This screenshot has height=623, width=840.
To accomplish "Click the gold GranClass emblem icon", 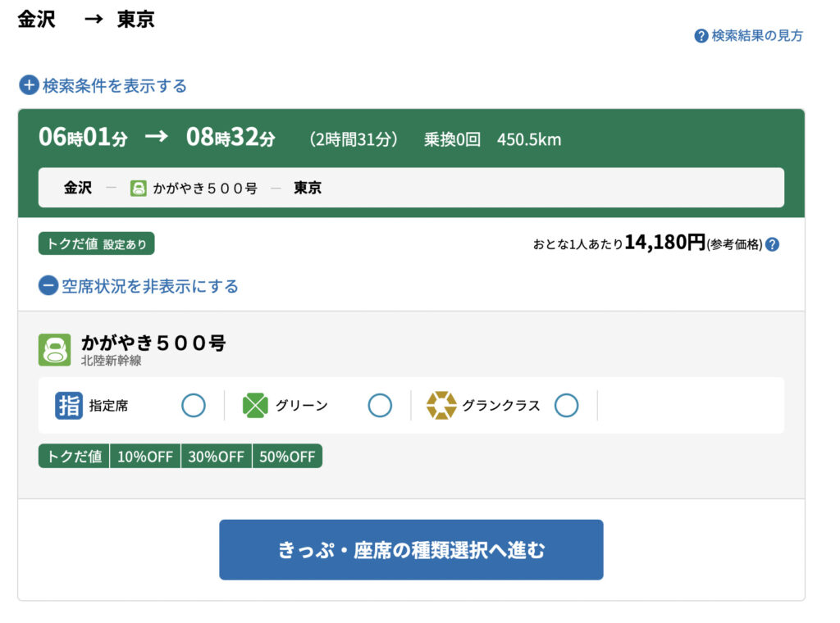I will (x=441, y=405).
